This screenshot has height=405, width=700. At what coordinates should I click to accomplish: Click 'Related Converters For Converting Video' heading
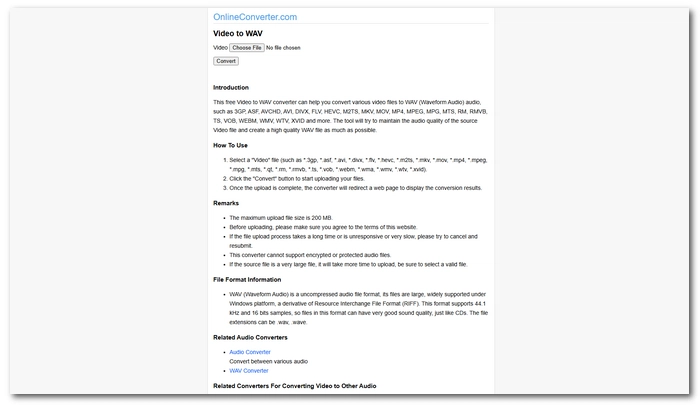click(x=295, y=386)
